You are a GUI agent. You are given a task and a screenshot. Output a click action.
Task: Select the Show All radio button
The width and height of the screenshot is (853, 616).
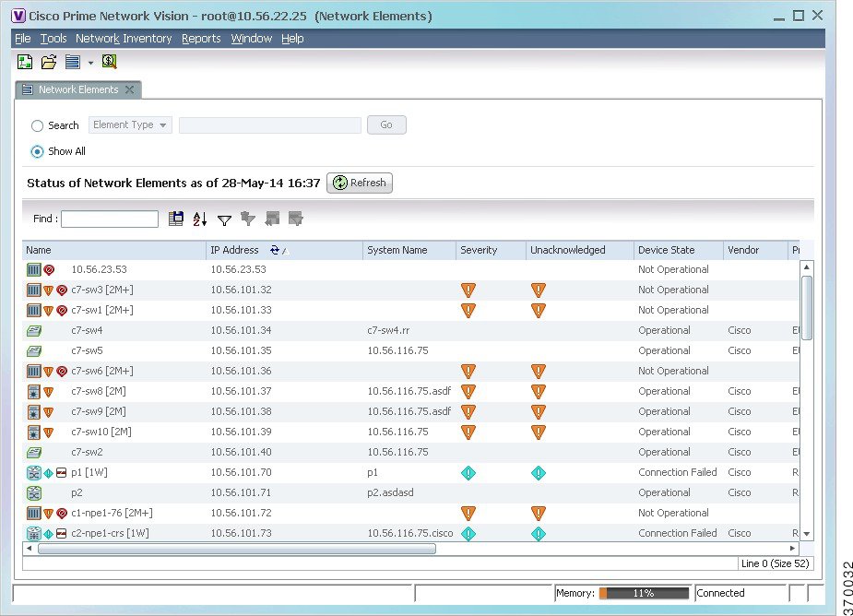(x=37, y=152)
